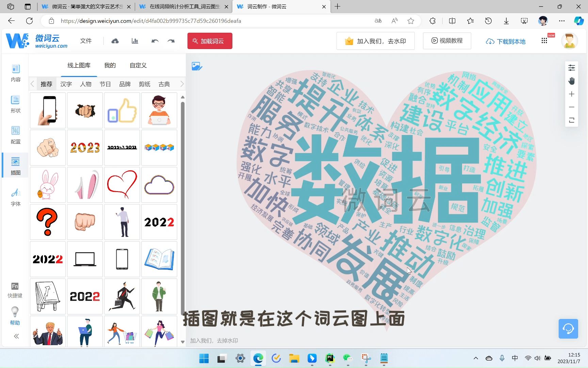Image resolution: width=588 pixels, height=368 pixels.
Task: Click 加入我们，去掉水印 link below canvas
Action: coord(214,340)
